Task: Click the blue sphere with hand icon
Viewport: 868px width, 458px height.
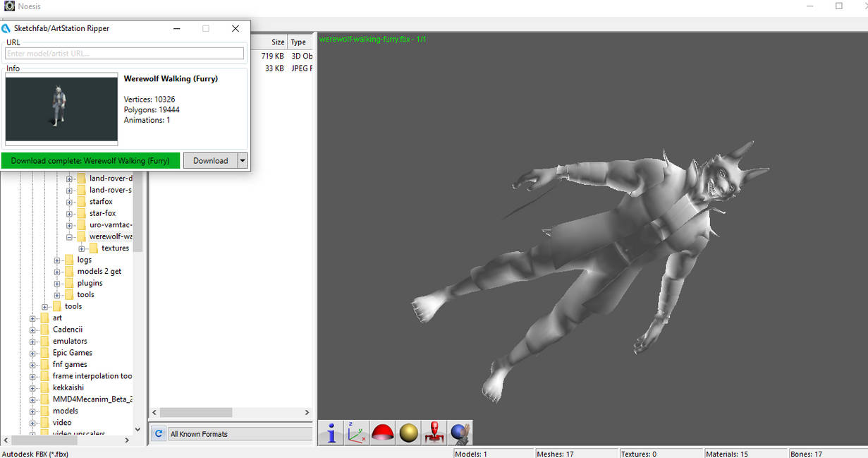Action: click(x=459, y=433)
